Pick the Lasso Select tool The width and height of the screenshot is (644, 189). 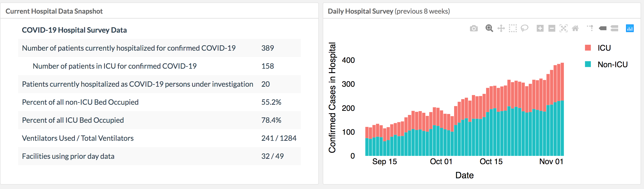[525, 28]
